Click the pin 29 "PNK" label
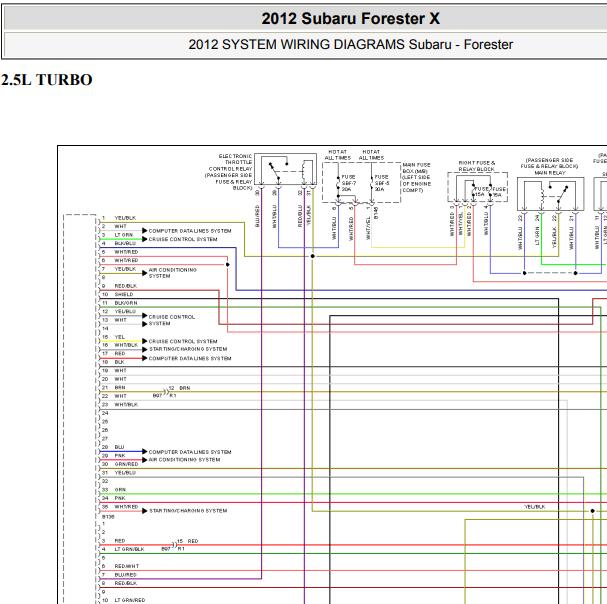 [x=120, y=456]
